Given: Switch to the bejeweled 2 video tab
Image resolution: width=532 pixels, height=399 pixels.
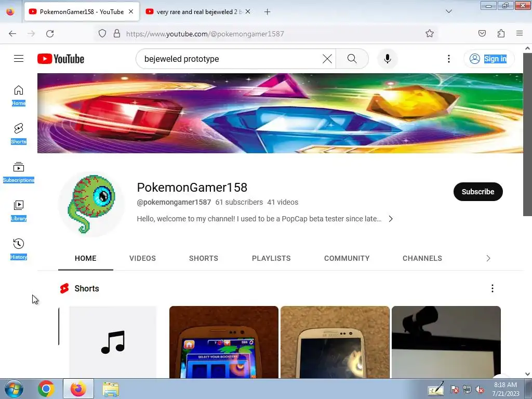Looking at the screenshot, I should (x=199, y=12).
